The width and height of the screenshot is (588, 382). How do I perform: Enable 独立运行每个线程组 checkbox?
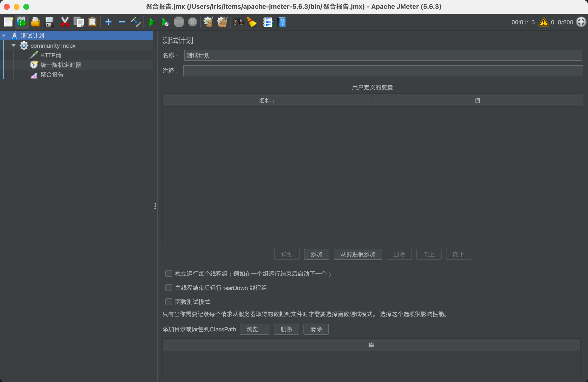click(169, 273)
